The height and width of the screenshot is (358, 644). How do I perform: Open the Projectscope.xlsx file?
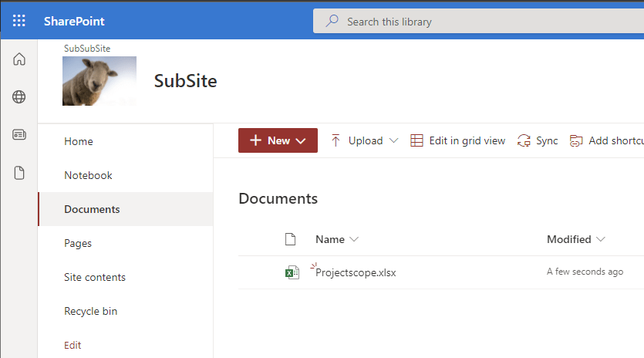[x=356, y=272]
